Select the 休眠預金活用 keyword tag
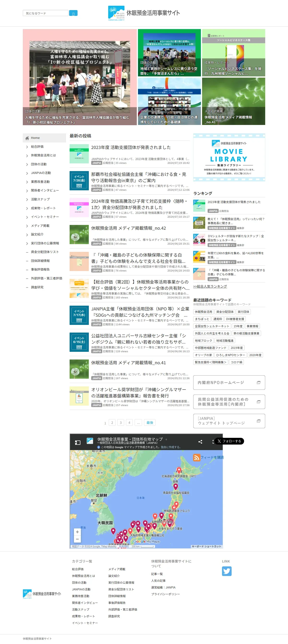288x644 pixels. coord(203,312)
